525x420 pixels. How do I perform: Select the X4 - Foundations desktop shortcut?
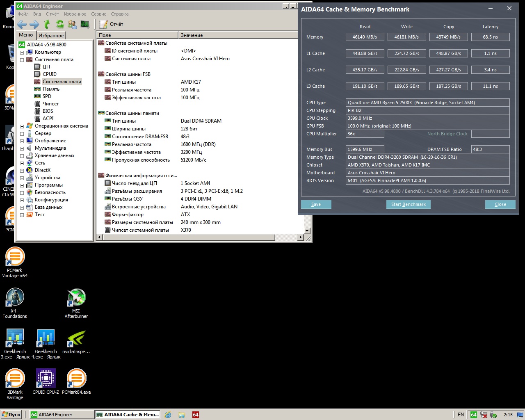pyautogui.click(x=15, y=303)
